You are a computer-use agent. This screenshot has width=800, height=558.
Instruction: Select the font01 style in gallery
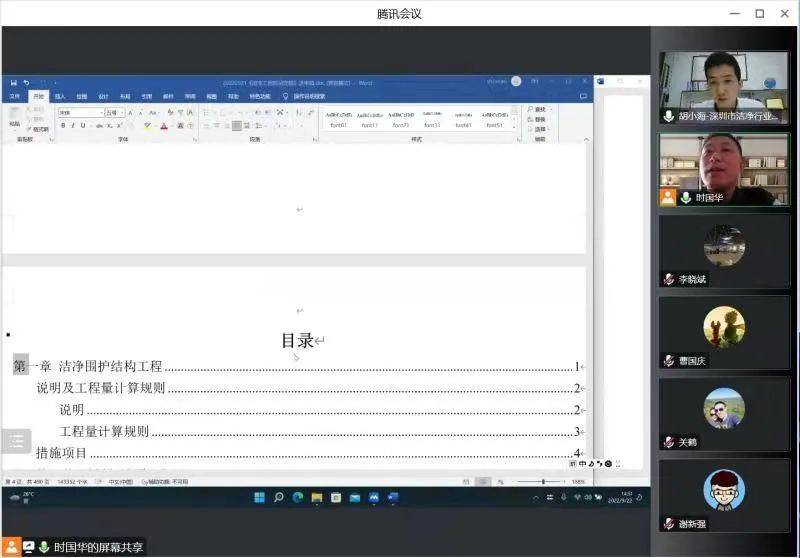[x=338, y=119]
